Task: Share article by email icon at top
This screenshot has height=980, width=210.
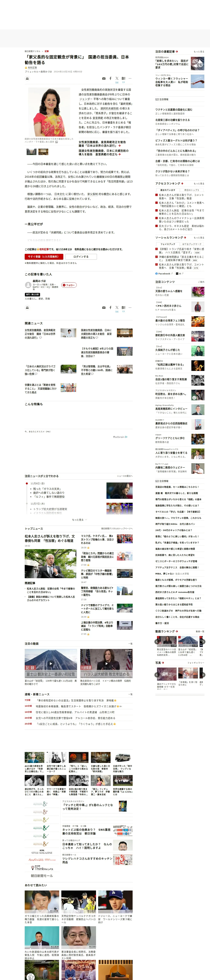Action: point(104,78)
